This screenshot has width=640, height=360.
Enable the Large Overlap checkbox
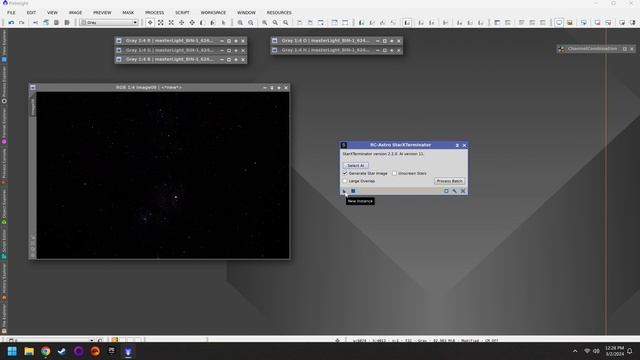[345, 181]
